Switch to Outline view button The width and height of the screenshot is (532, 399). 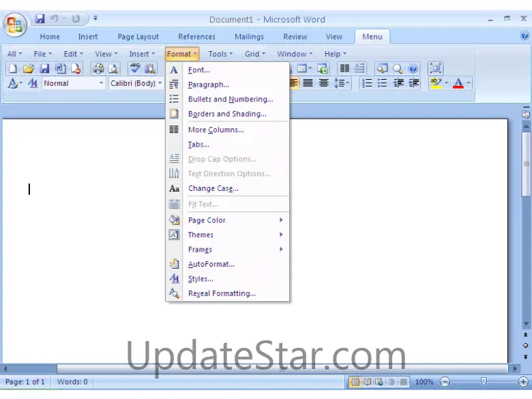click(x=391, y=382)
